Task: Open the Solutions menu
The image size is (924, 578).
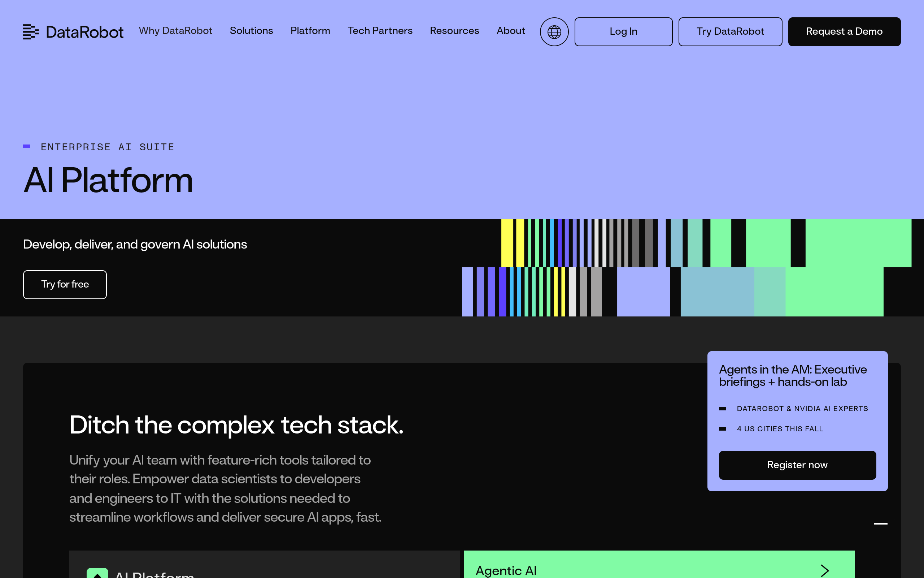Action: [251, 31]
